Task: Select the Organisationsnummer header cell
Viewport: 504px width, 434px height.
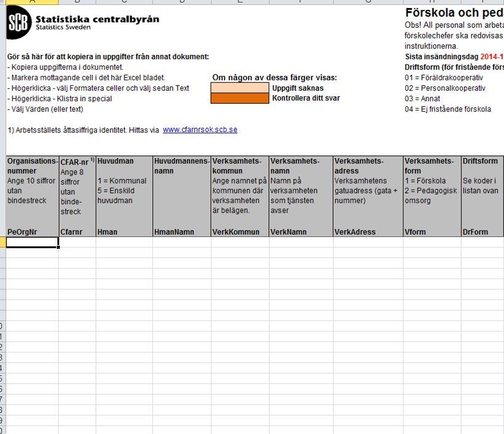Action: point(33,196)
